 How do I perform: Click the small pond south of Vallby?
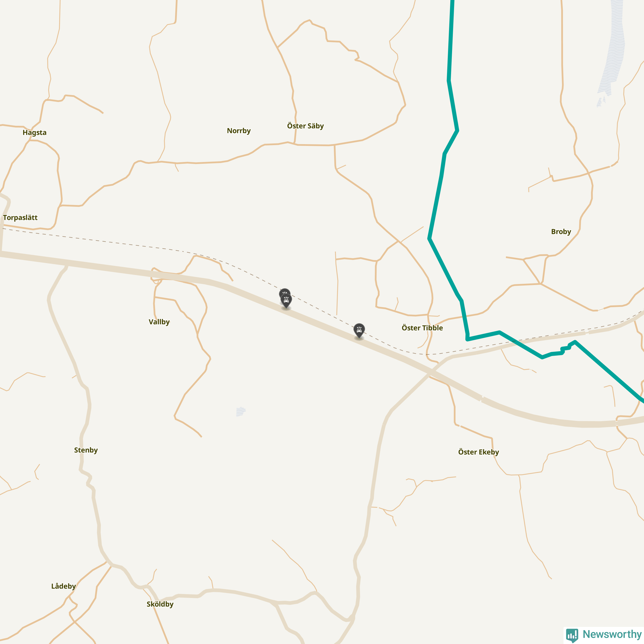(x=240, y=411)
